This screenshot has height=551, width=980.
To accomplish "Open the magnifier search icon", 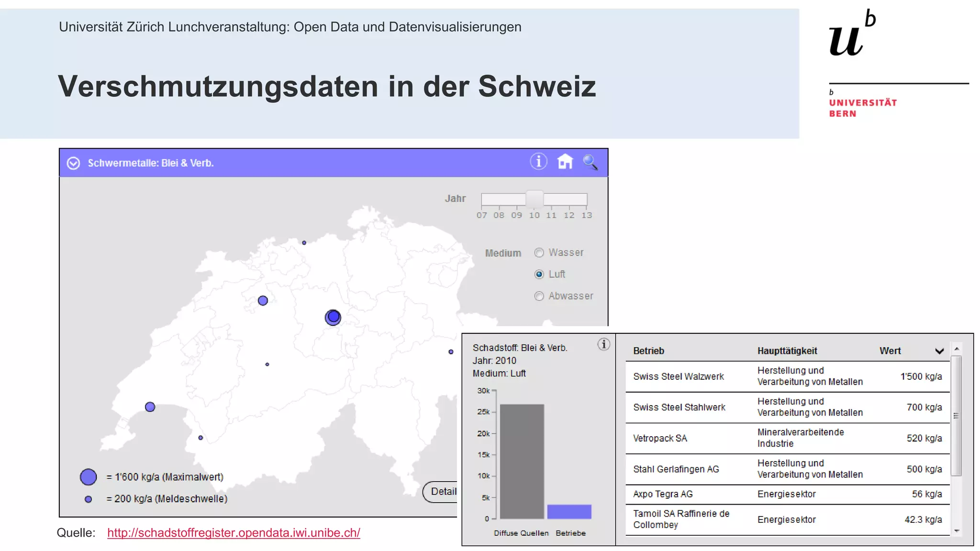I will point(590,162).
